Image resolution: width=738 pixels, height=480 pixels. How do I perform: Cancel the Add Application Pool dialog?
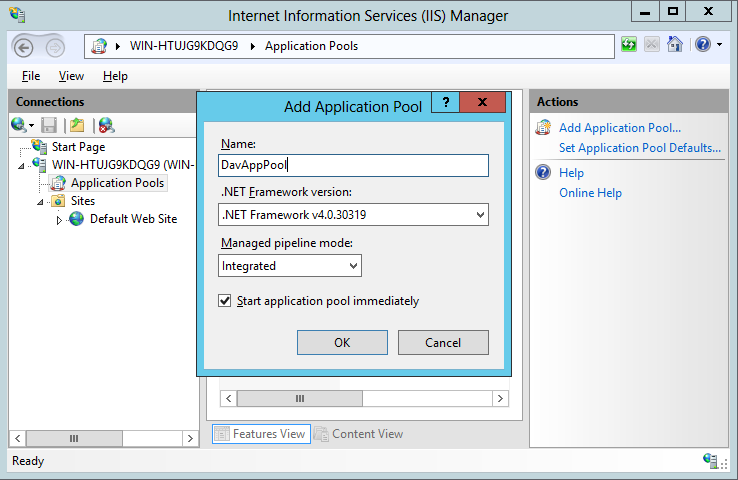443,343
